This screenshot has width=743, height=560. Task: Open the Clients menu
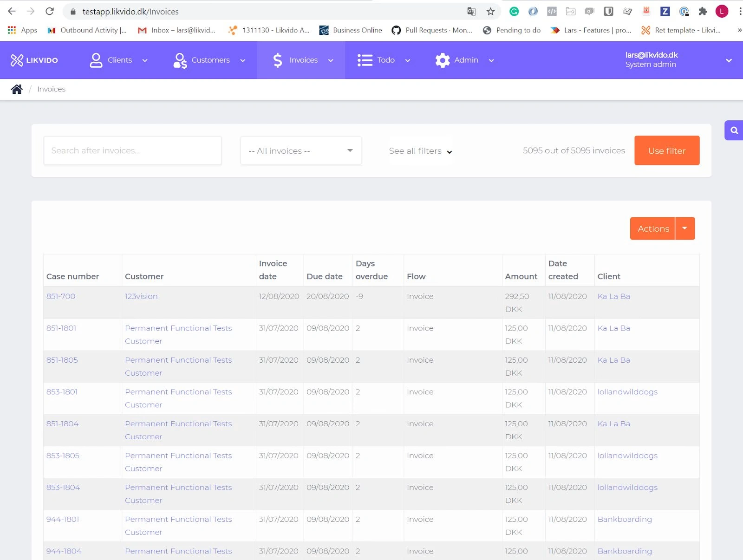tap(119, 60)
